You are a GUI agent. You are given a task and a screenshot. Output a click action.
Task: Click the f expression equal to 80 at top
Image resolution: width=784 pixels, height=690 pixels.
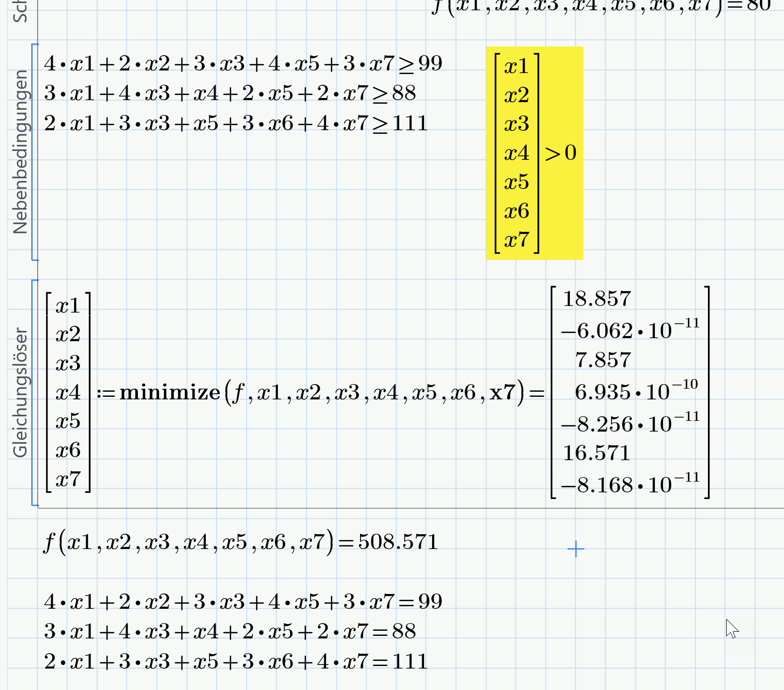pos(598,6)
